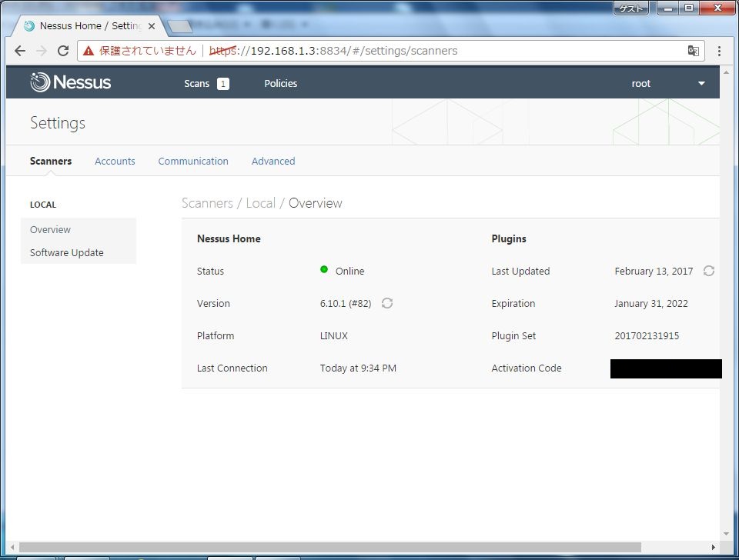Click Scanners in the breadcrumb
The image size is (739, 560).
pos(207,203)
